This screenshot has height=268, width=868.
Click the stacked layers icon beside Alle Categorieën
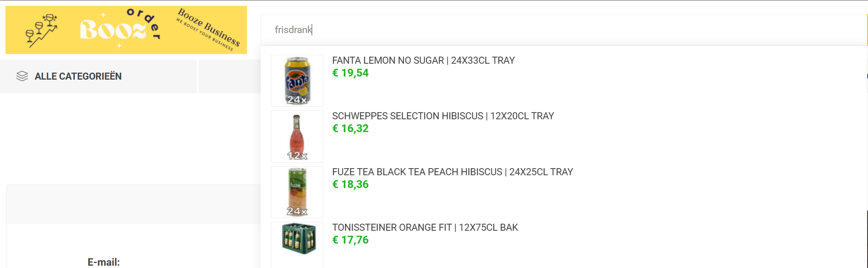click(x=22, y=76)
